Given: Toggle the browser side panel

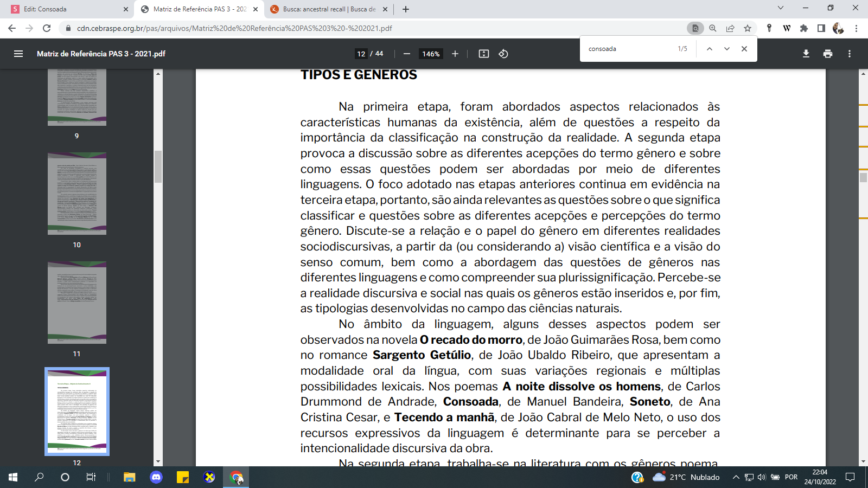Looking at the screenshot, I should tap(821, 28).
